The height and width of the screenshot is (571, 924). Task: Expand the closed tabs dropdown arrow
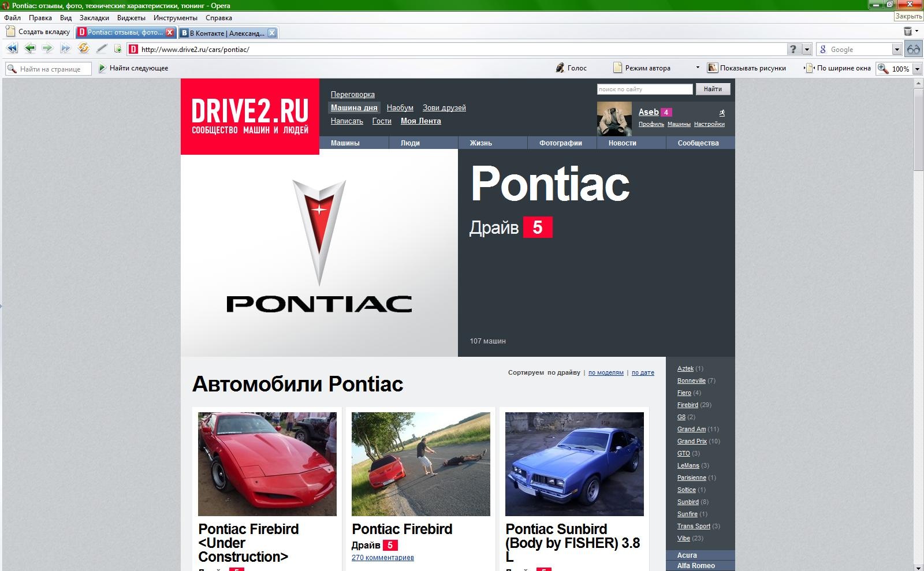coord(916,31)
